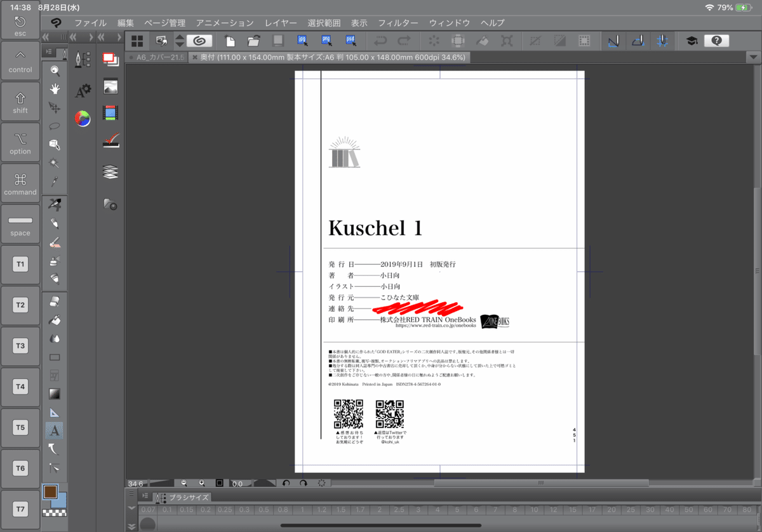Viewport: 762px width, 532px height.
Task: Export as JPG from toolbar
Action: [x=302, y=41]
